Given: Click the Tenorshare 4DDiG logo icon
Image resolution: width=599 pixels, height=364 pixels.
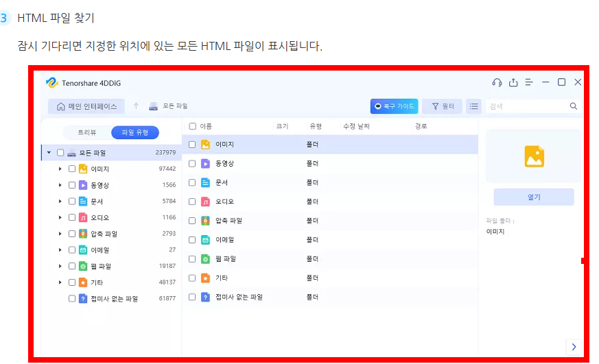Looking at the screenshot, I should click(x=51, y=82).
